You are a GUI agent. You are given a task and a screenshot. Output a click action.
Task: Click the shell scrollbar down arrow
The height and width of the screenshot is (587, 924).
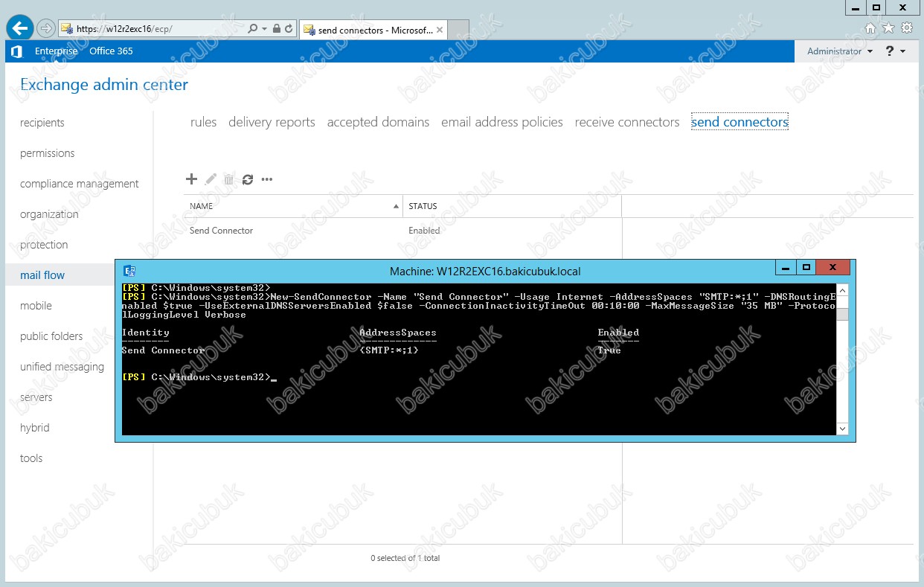(x=842, y=429)
